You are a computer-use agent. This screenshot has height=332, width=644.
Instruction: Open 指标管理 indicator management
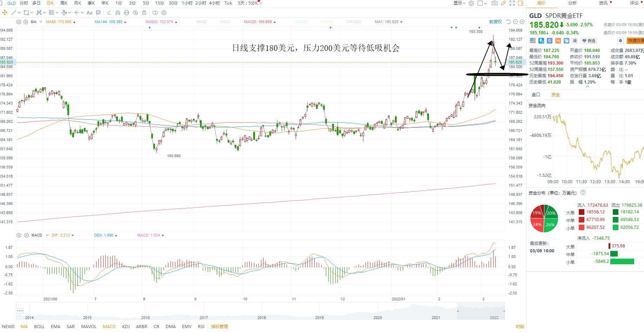tap(220, 327)
